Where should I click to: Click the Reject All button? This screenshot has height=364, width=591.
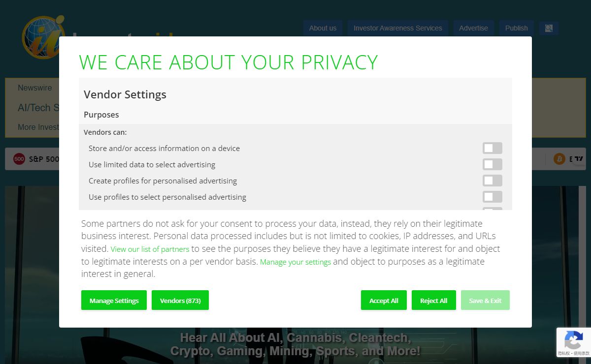[x=433, y=300]
